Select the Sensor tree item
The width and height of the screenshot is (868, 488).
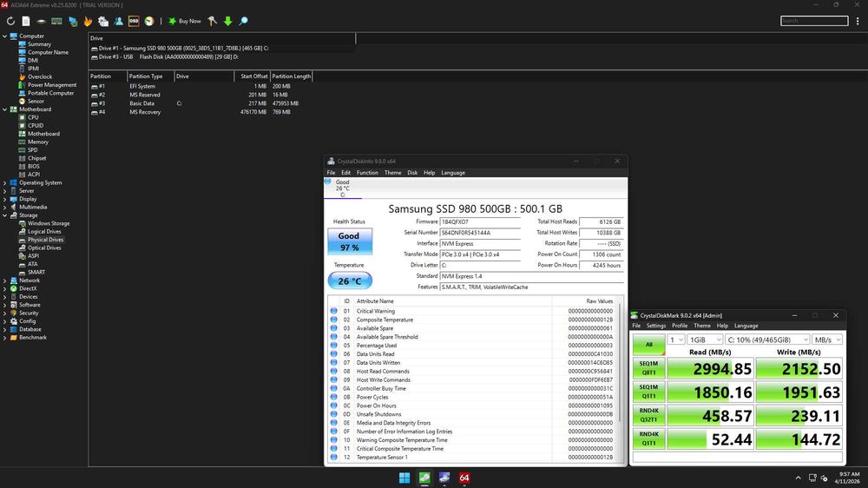coord(36,102)
